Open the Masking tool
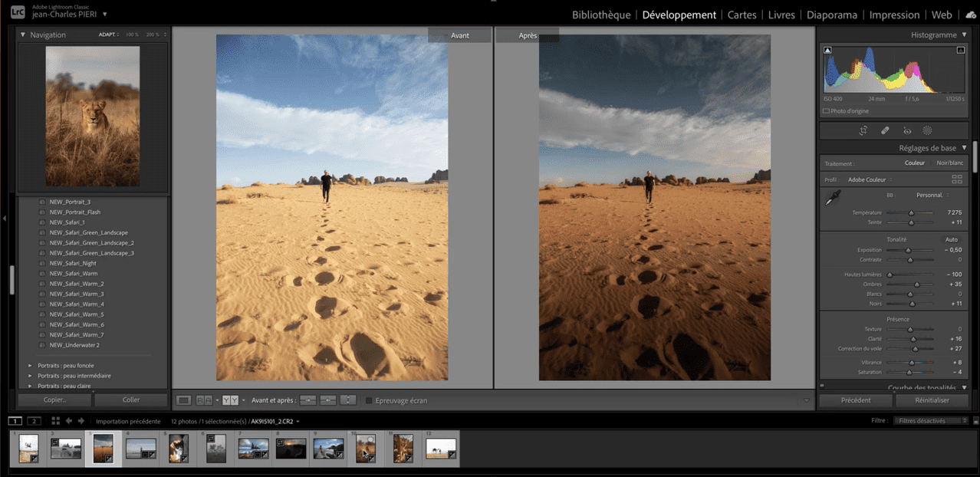 pos(927,131)
